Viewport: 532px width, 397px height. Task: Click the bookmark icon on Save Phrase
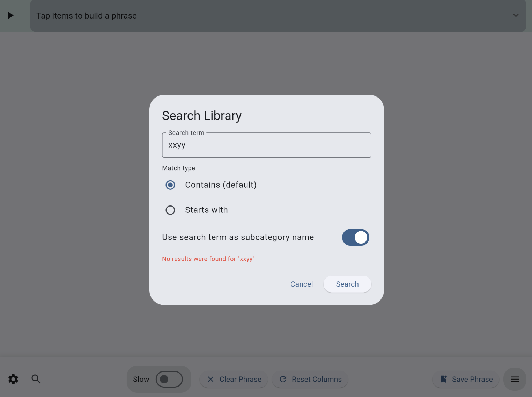[x=443, y=379]
